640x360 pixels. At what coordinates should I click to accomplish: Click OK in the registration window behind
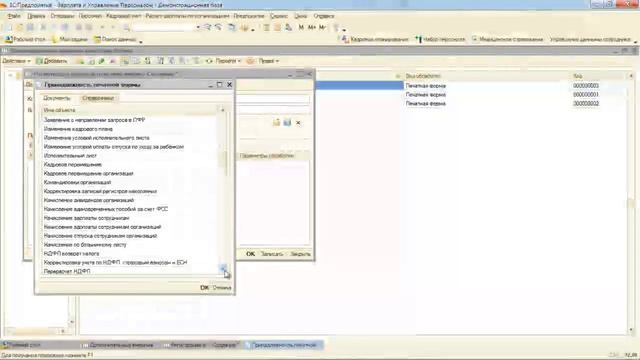(x=250, y=254)
